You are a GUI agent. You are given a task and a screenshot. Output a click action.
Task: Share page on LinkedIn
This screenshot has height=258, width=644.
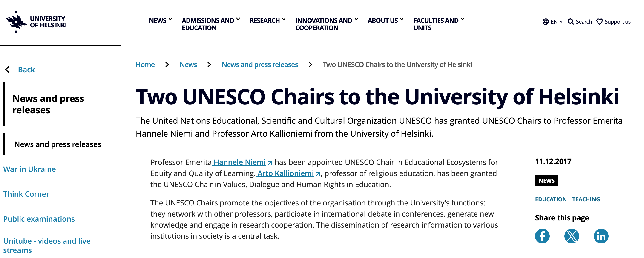click(601, 236)
